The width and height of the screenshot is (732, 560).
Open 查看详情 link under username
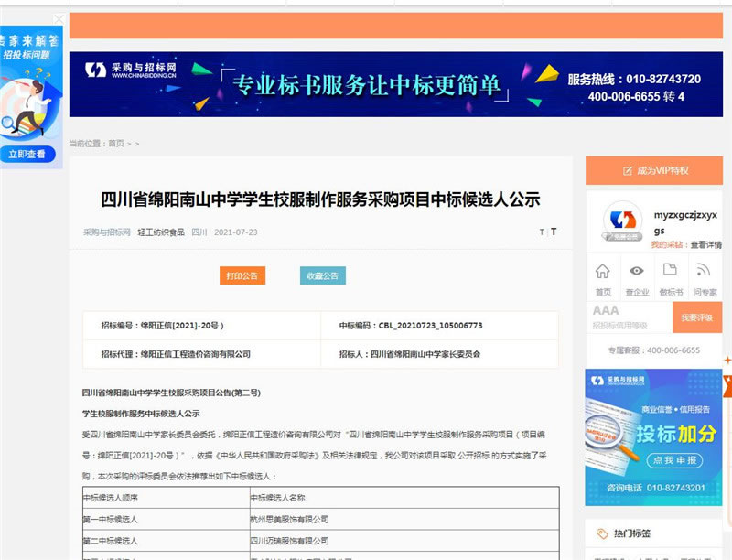click(712, 245)
